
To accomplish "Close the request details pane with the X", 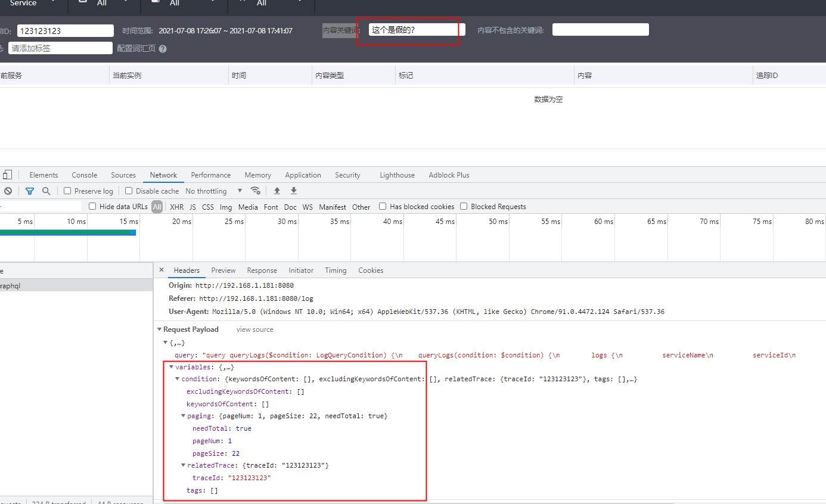I will tap(161, 270).
